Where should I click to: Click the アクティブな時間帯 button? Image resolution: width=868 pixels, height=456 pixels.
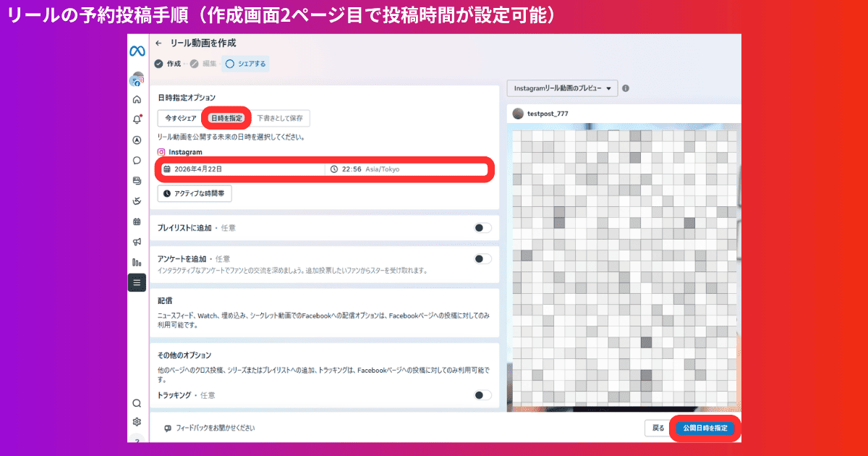(194, 193)
